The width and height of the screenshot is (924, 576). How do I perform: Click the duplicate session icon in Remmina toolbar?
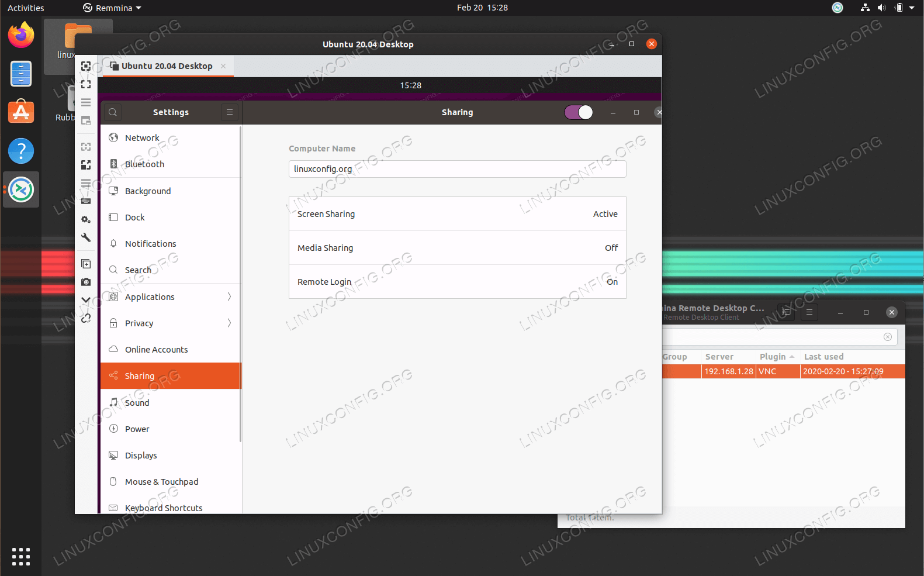pos(86,264)
